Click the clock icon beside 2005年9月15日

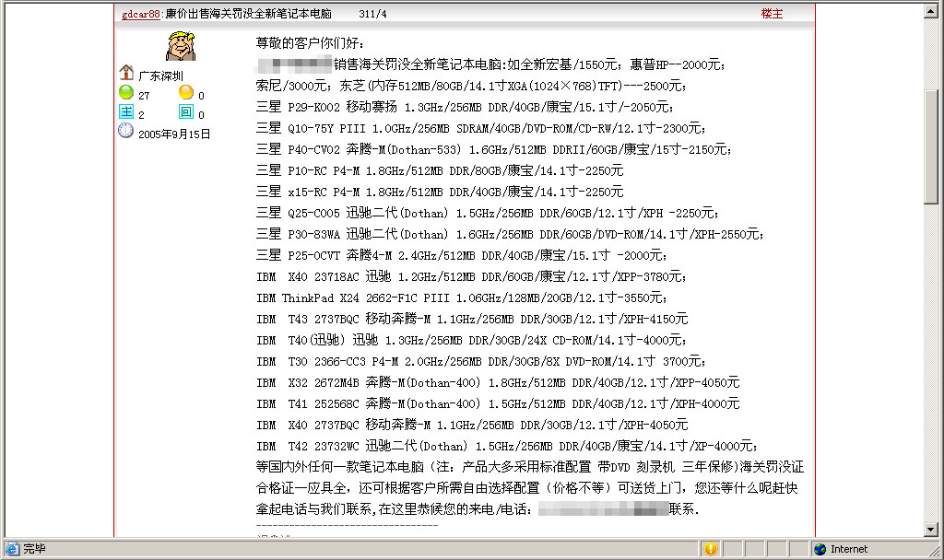coord(125,131)
